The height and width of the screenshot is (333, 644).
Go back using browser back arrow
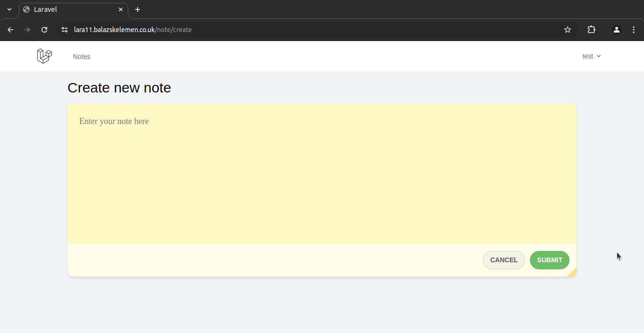pos(10,30)
